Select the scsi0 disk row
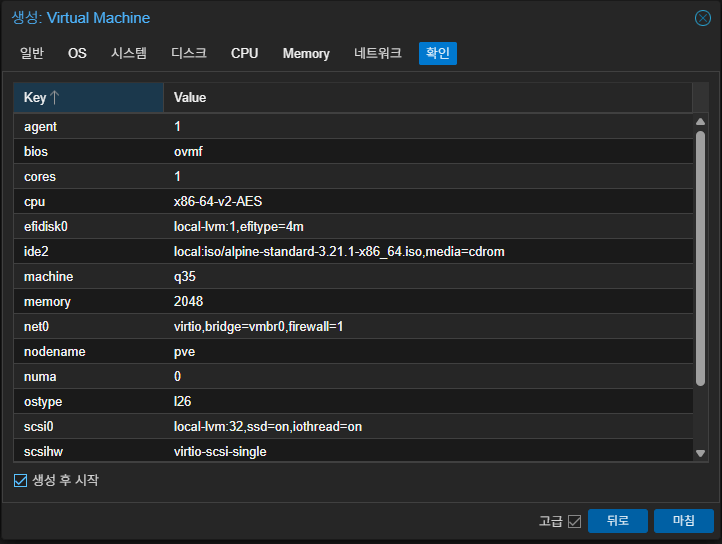 point(353,427)
